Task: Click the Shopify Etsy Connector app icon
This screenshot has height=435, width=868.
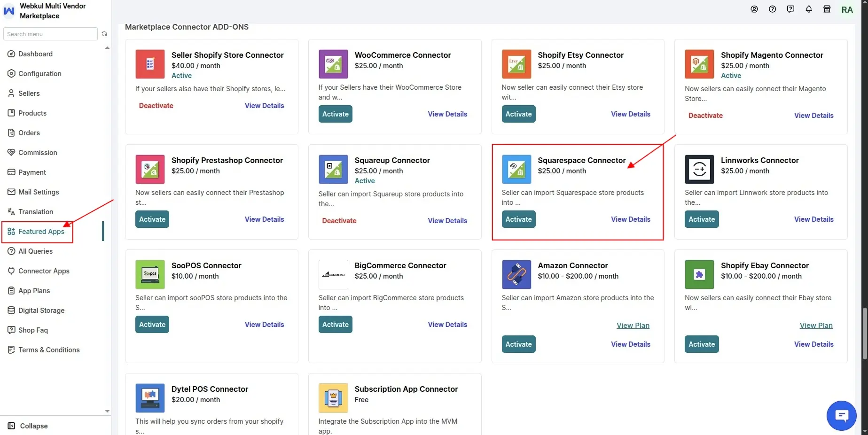Action: pos(516,64)
